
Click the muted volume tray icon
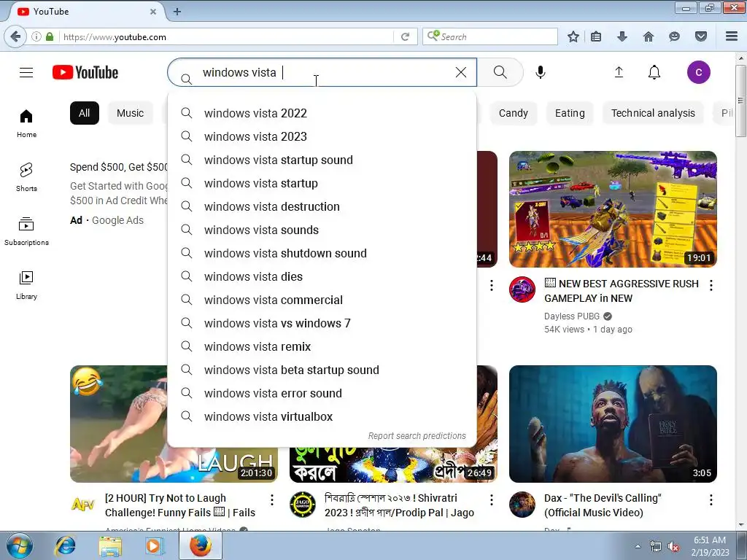673,547
